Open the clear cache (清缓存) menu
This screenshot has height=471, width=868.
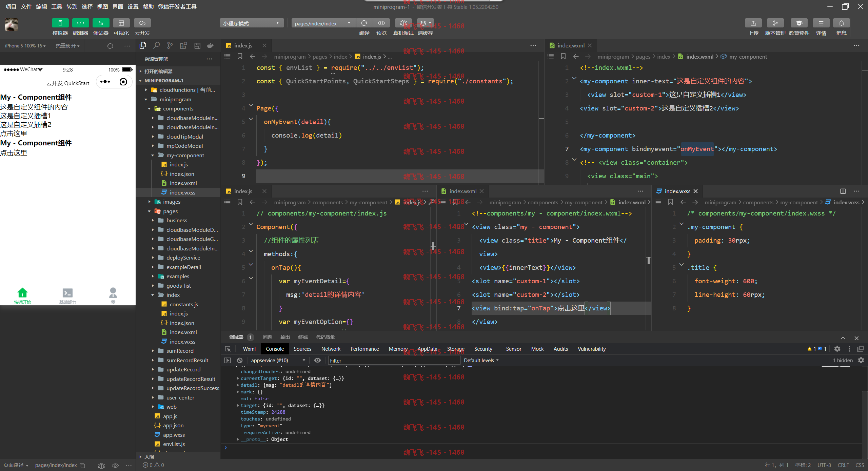[425, 23]
